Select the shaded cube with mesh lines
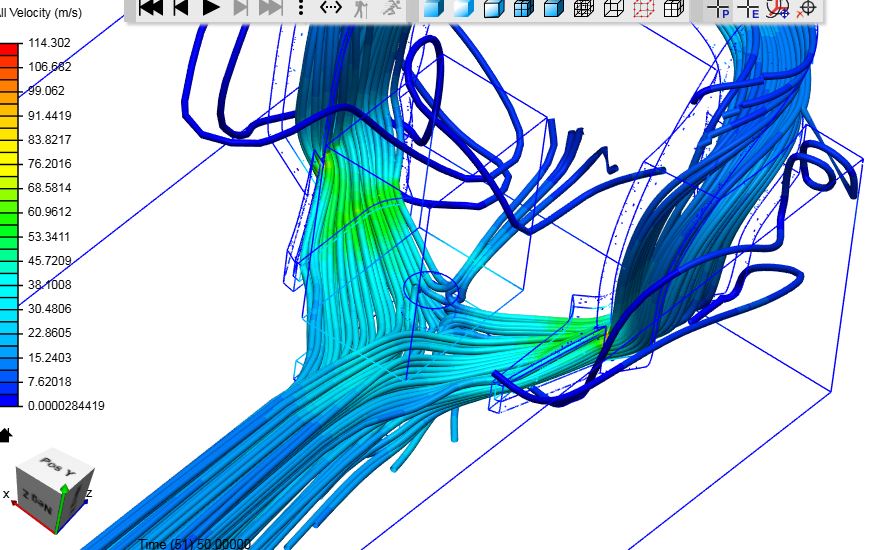 point(524,8)
